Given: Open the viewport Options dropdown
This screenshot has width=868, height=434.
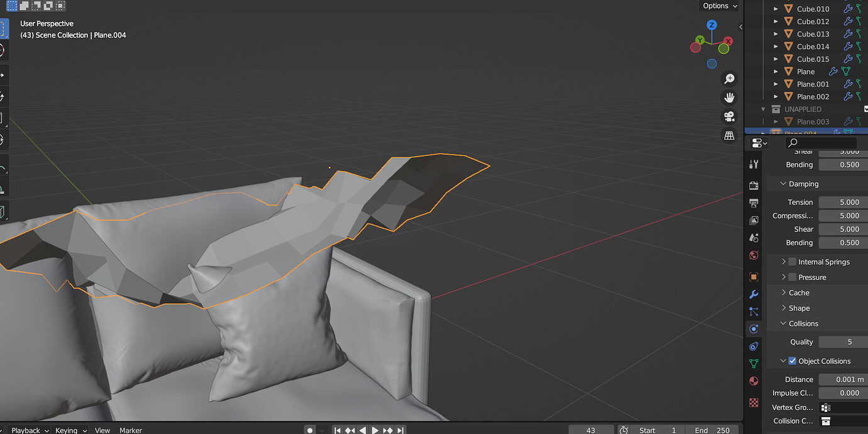Looking at the screenshot, I should coord(720,6).
